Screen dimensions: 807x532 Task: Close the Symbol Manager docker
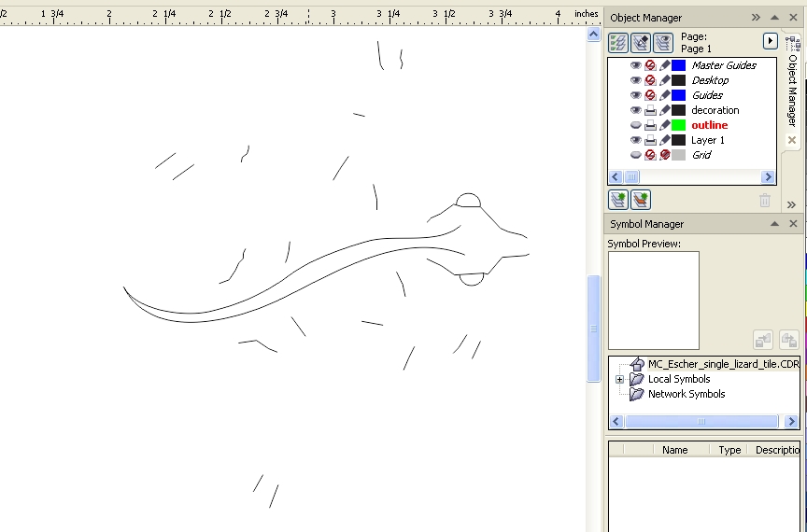(x=793, y=224)
